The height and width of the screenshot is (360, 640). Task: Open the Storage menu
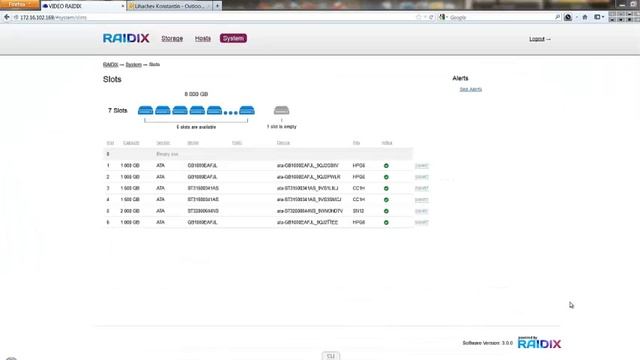(x=172, y=38)
